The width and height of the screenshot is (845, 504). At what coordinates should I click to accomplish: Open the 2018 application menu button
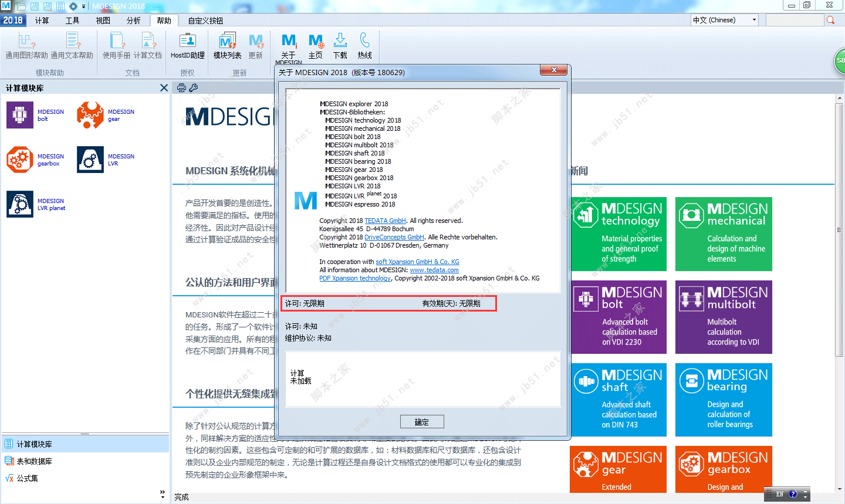click(x=12, y=20)
